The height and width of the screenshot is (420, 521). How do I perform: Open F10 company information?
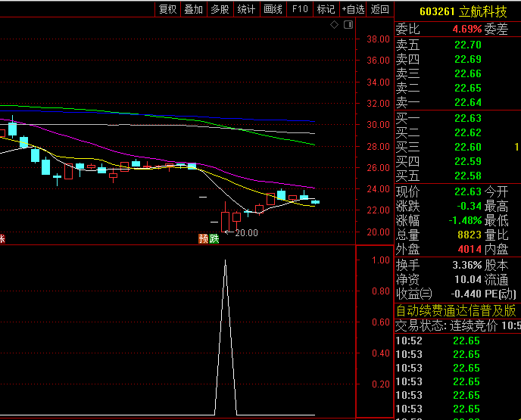click(x=300, y=9)
